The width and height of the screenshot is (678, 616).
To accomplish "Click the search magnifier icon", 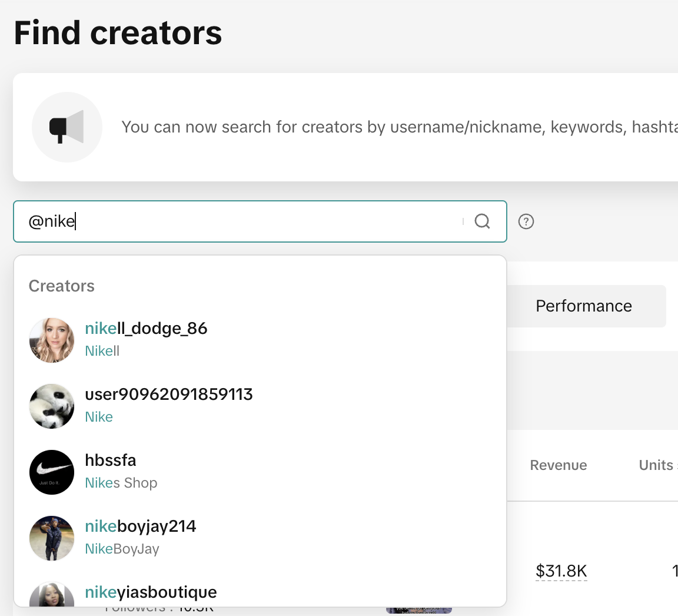I will (482, 221).
